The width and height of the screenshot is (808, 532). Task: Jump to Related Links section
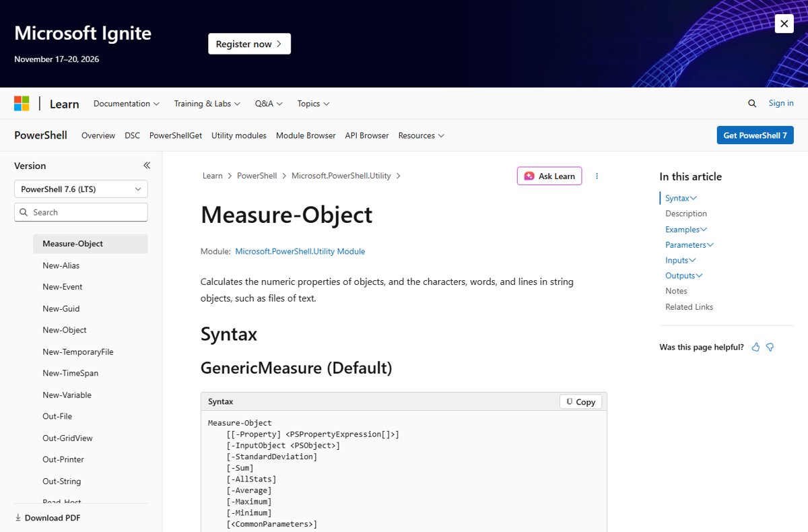(689, 306)
